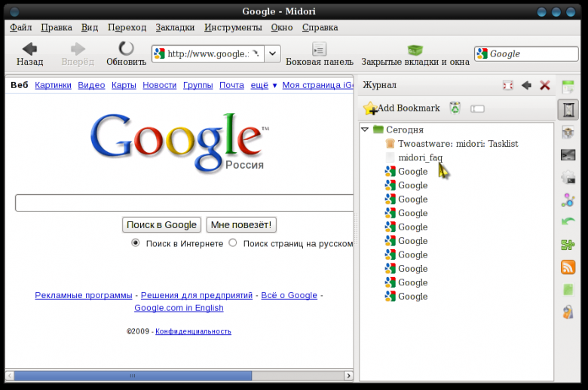Close the Журнал panel with red X
The height and width of the screenshot is (390, 588).
pos(544,85)
